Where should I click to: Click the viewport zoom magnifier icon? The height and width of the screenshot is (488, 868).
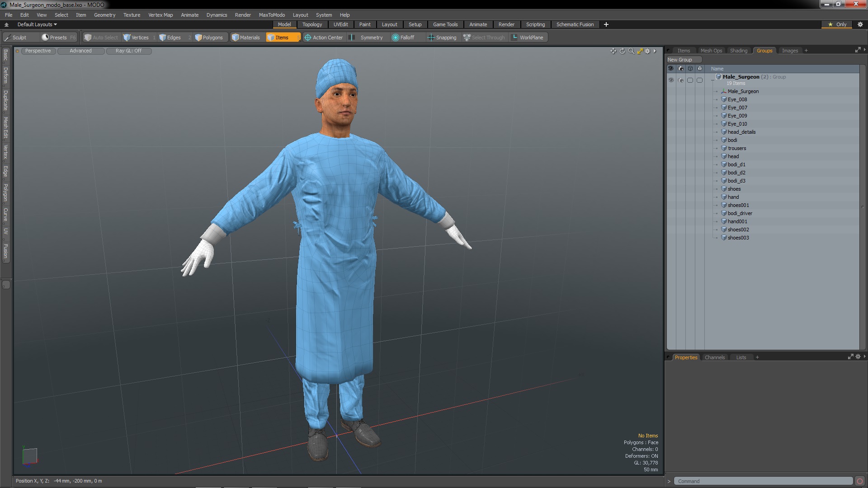(631, 51)
